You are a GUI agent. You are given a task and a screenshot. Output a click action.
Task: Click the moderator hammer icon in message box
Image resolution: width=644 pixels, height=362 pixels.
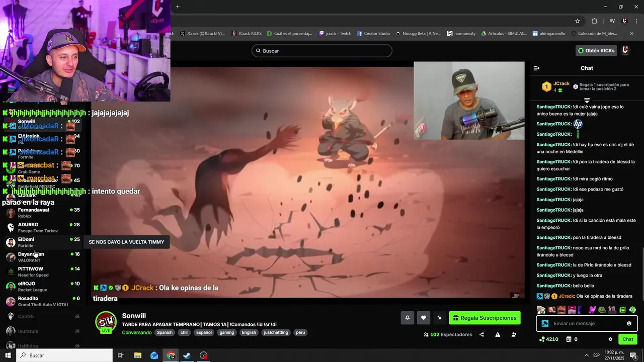tap(545, 323)
